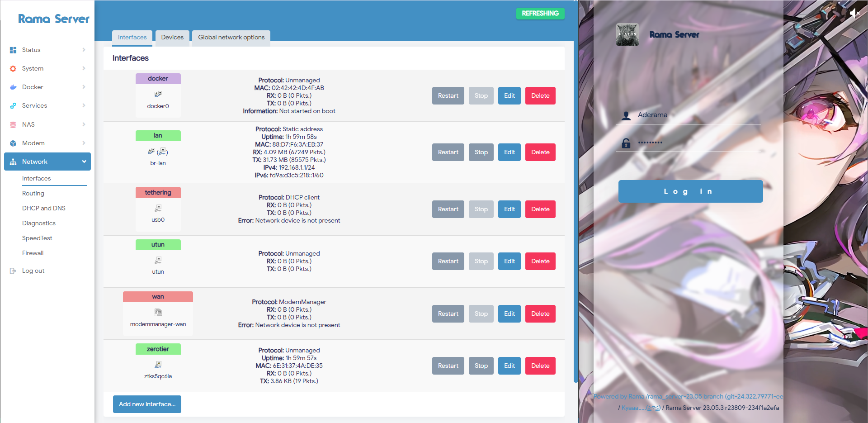The height and width of the screenshot is (423, 868).
Task: Delete the docker interface
Action: point(540,95)
